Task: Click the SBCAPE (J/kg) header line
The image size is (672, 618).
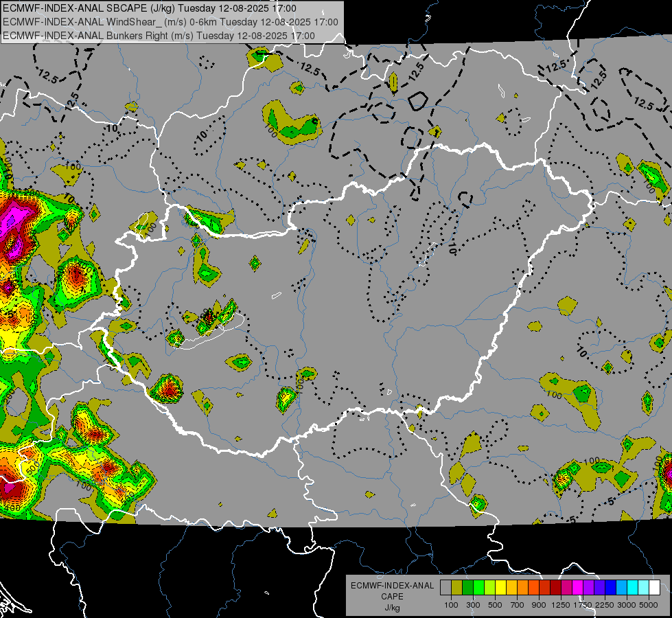Action: coord(150,8)
